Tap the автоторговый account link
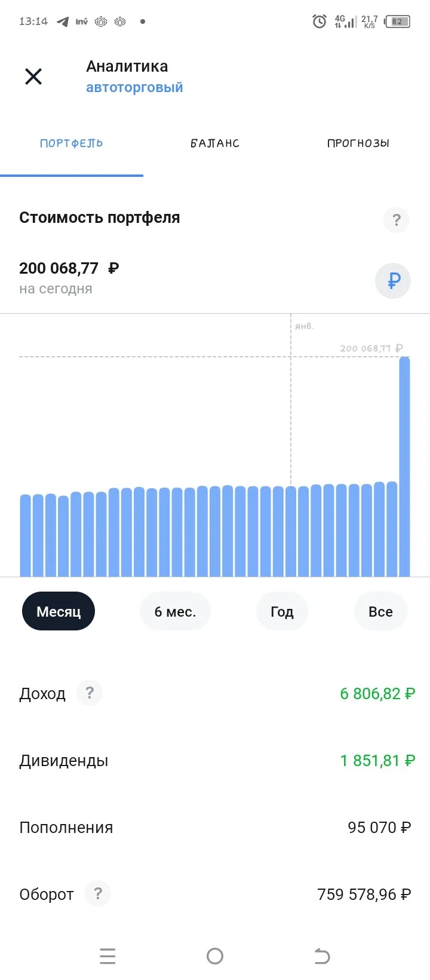The image size is (430, 980). click(134, 87)
